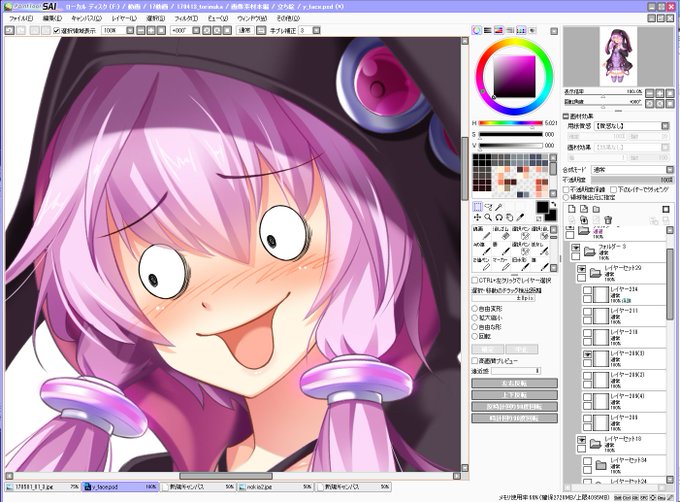
Task: Toggle visibility of レイヤー224
Action: click(587, 290)
